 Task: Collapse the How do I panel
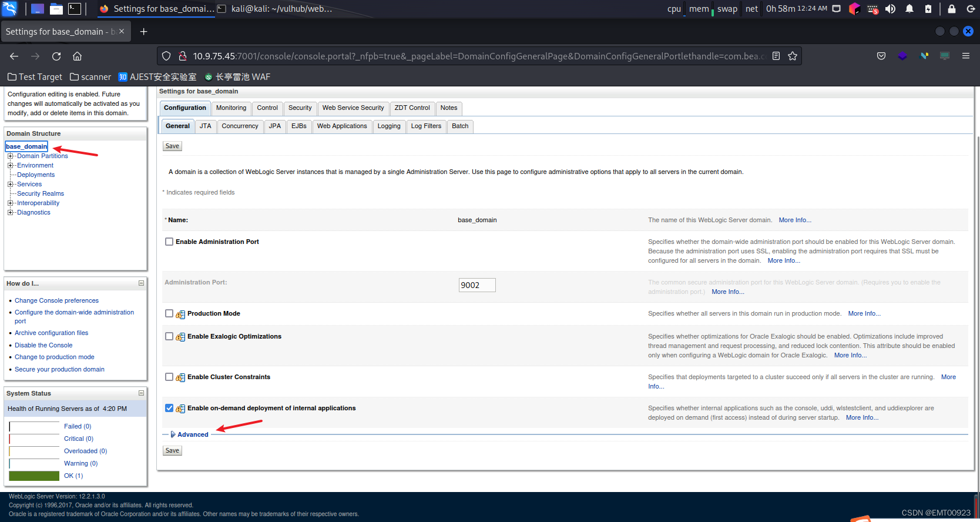pos(141,283)
